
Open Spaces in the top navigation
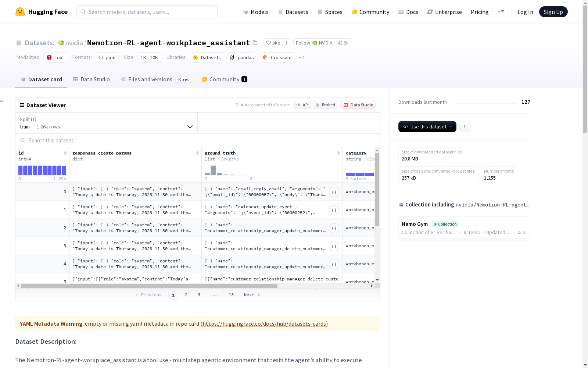[x=330, y=12]
